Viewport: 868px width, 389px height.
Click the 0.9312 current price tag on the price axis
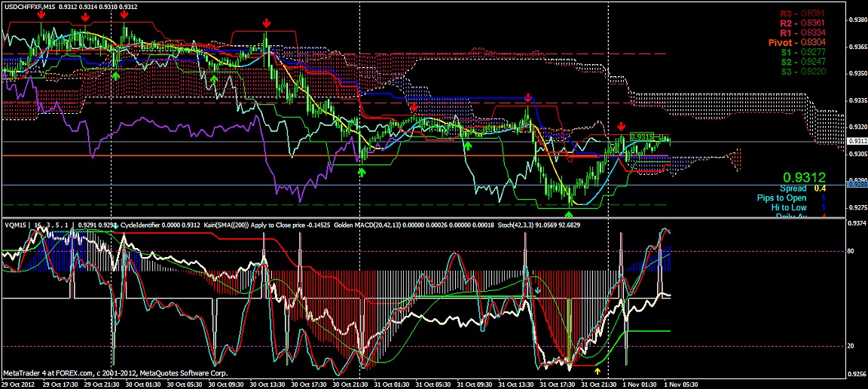coord(857,141)
